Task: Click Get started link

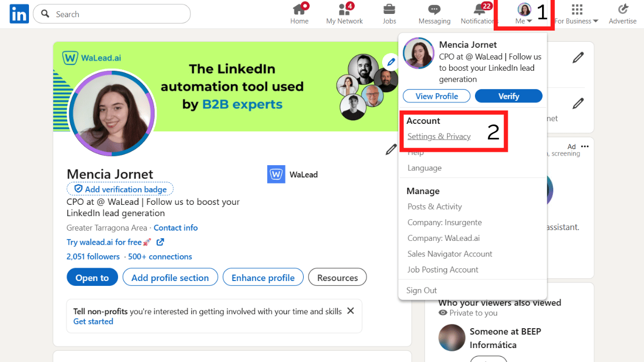Action: click(x=93, y=321)
